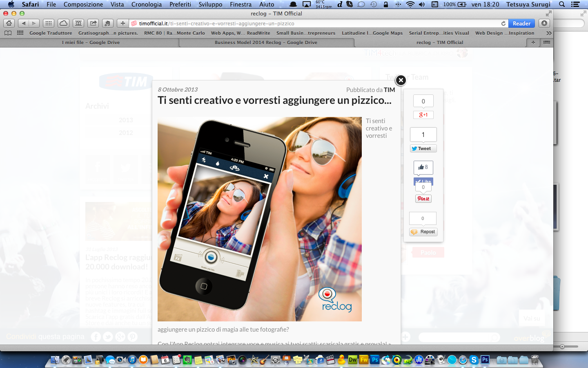Viewport: 588px width, 368px height.
Task: Click the Pin it button
Action: [x=423, y=199]
